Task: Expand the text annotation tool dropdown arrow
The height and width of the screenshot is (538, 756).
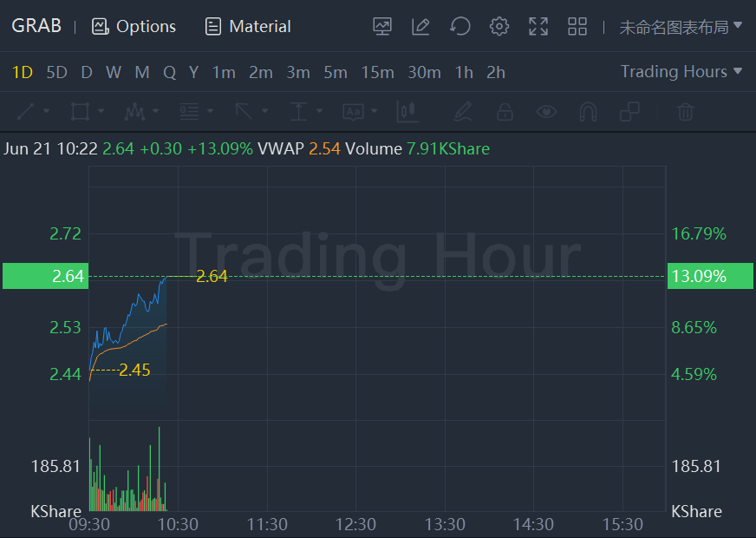Action: (375, 111)
